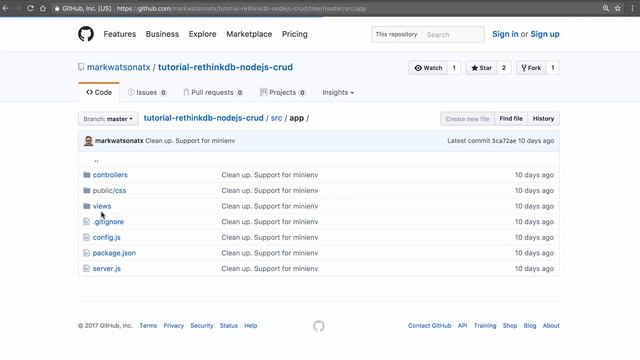The image size is (640, 360).
Task: Reload the page with refresh icon
Action: pos(30,8)
